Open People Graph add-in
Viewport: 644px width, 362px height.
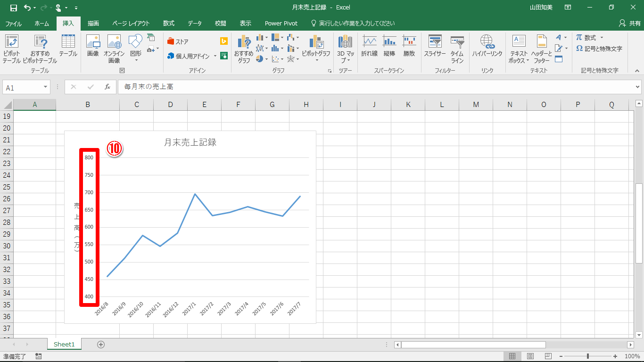224,56
